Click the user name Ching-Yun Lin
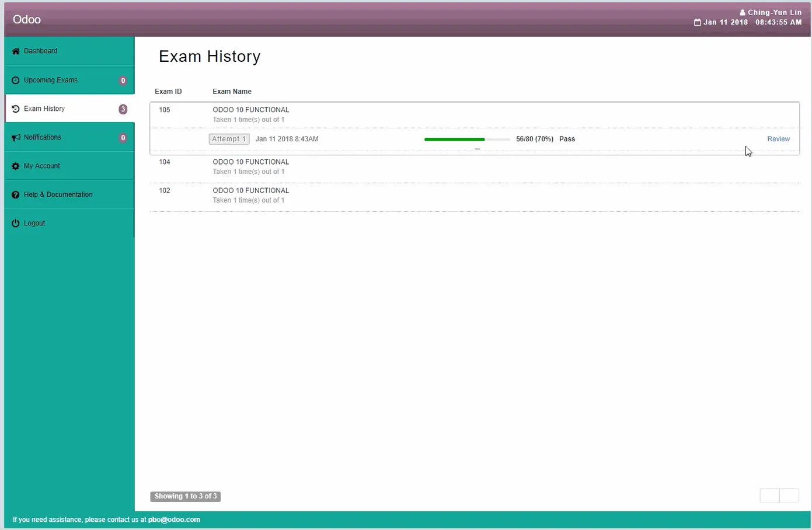The image size is (812, 530). click(x=775, y=12)
